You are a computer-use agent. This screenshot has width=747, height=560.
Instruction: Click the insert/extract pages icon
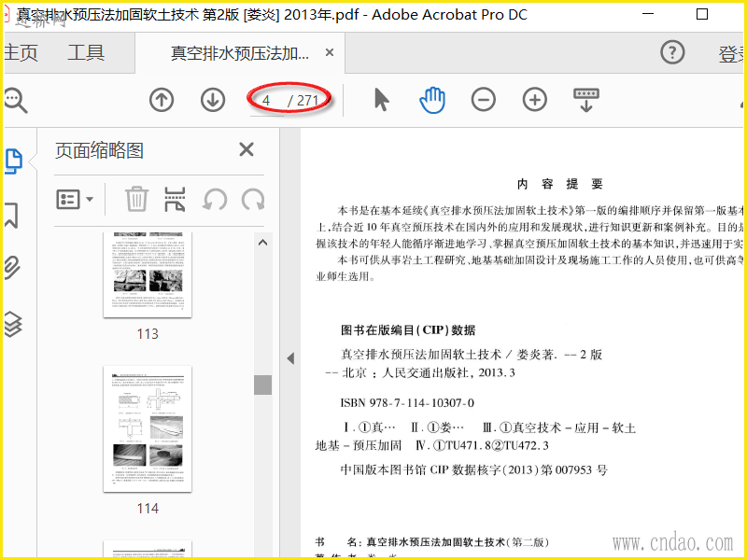(175, 199)
